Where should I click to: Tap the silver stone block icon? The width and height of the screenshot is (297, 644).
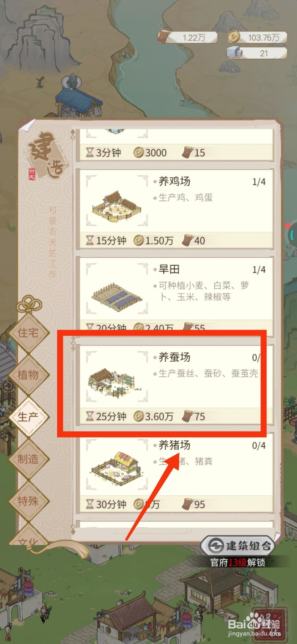[x=233, y=53]
